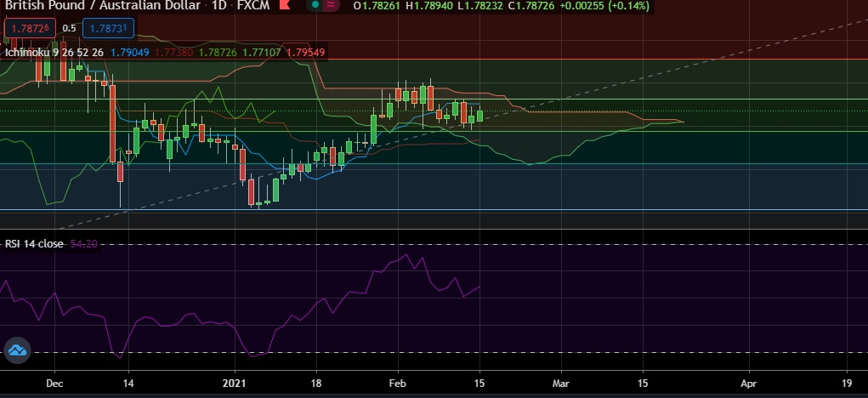Click the 14 label on time axis
868x398 pixels.
(128, 383)
